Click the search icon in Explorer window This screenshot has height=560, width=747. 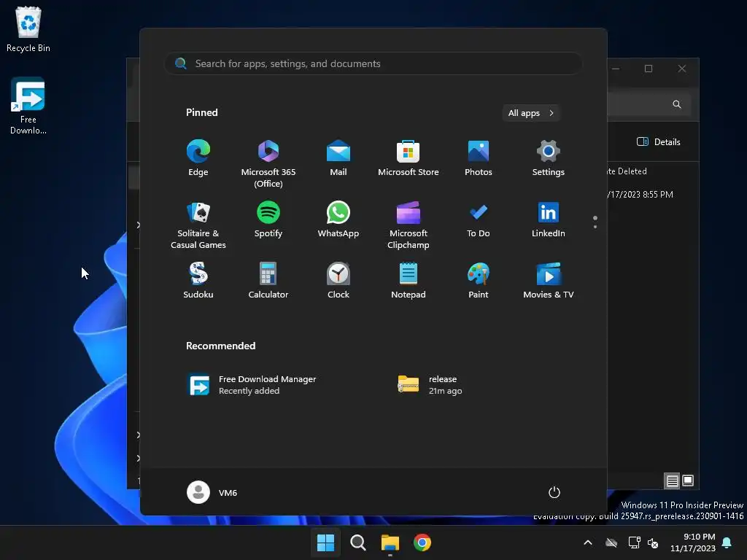(676, 104)
